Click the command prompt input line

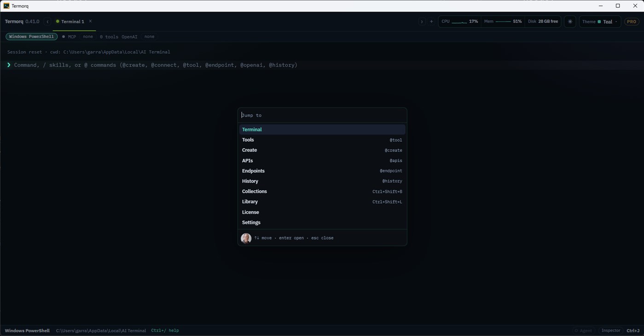click(x=322, y=65)
